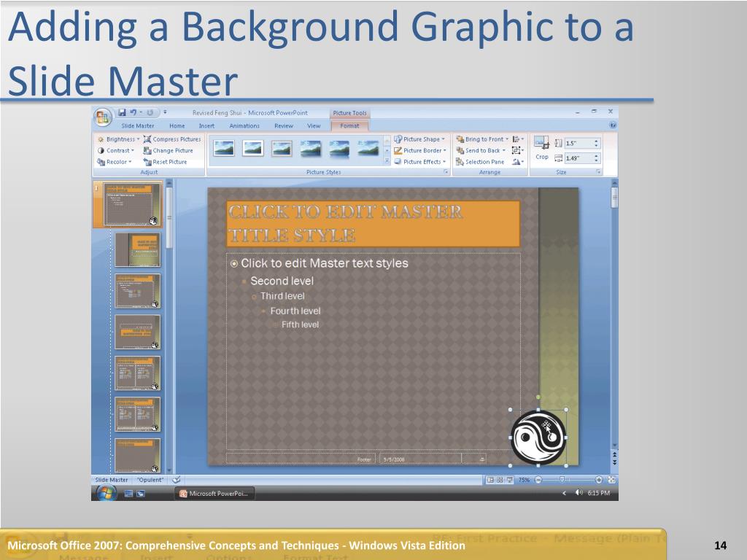Open Brightness adjustment options

[119, 139]
